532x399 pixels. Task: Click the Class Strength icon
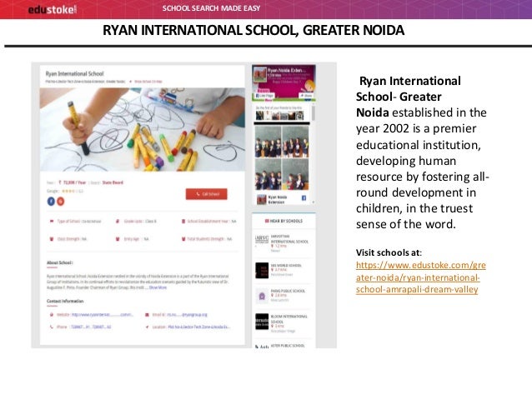pos(52,239)
